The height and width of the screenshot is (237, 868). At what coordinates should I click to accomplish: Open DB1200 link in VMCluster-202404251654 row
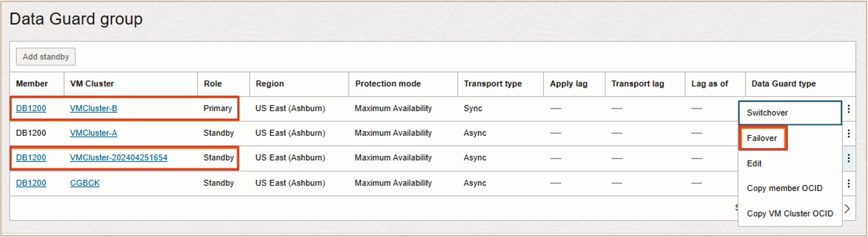pos(31,157)
